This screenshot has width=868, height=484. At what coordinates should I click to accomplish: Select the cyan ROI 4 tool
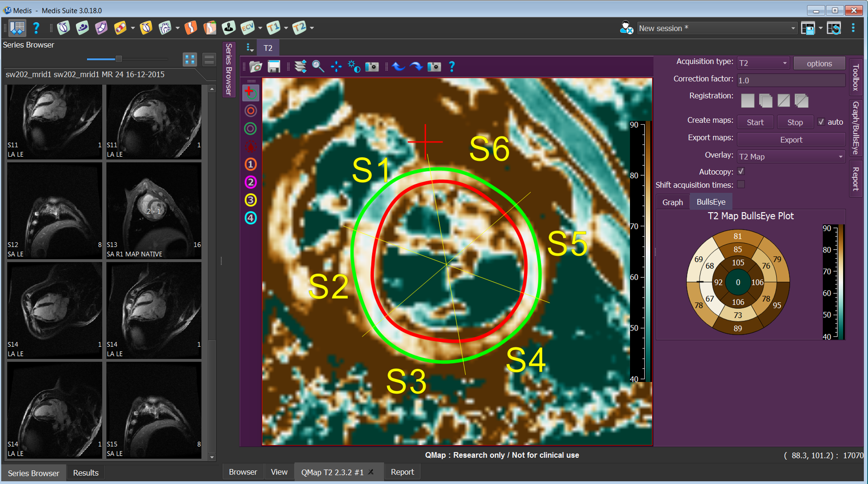(250, 218)
